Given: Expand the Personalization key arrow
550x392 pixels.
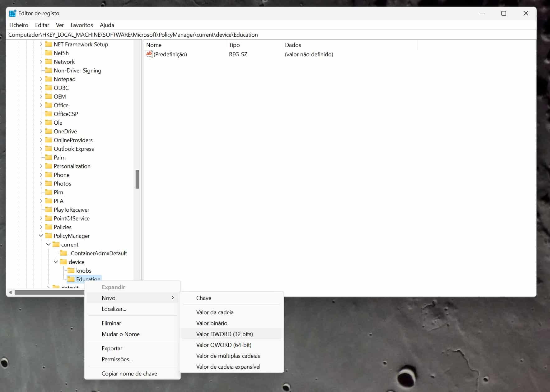Looking at the screenshot, I should 41,166.
